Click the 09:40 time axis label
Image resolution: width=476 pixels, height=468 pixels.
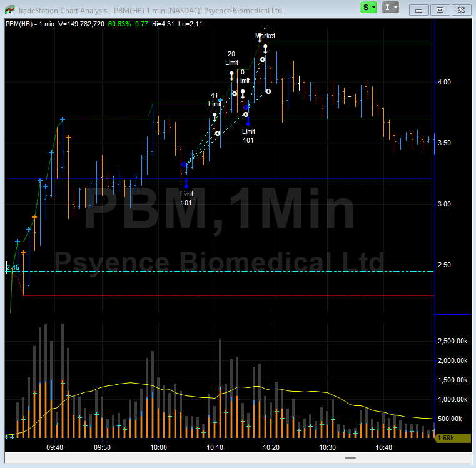[54, 447]
